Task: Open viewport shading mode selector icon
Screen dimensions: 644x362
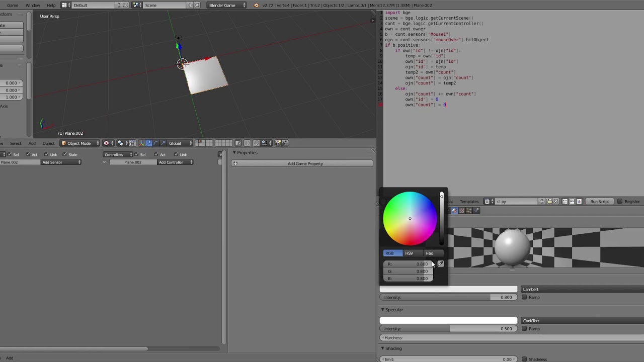Action: click(109, 143)
